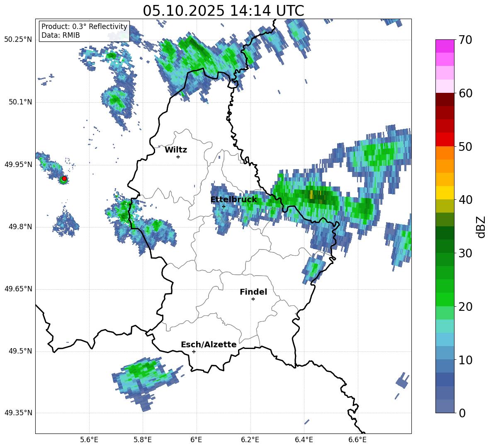
Task: Click the 49.5°N latitude label
Action: (x=20, y=351)
